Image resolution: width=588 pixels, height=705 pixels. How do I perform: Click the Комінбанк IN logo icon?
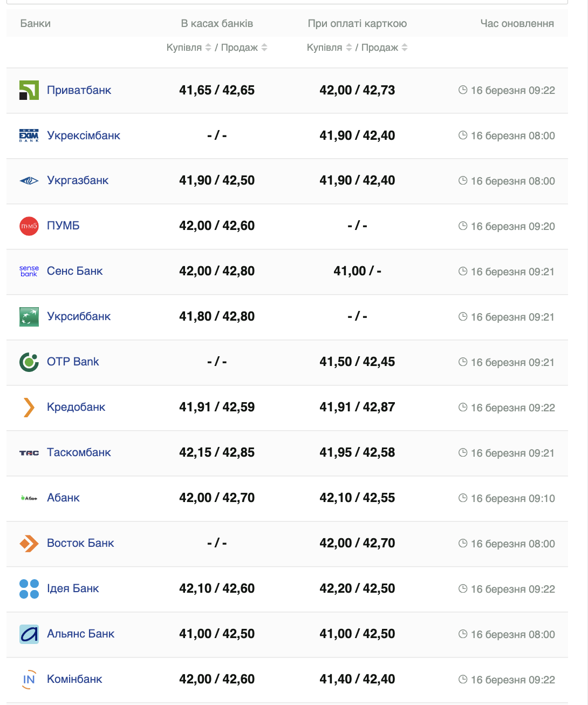(29, 680)
